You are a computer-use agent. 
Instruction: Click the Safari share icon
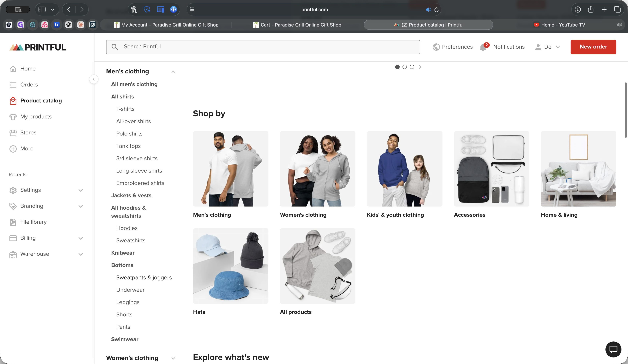pos(591,9)
